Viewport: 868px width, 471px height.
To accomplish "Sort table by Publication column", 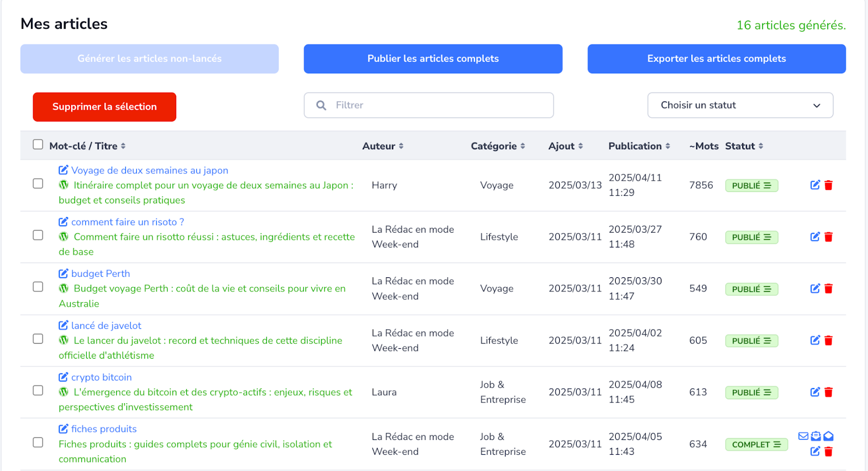I will pyautogui.click(x=639, y=146).
